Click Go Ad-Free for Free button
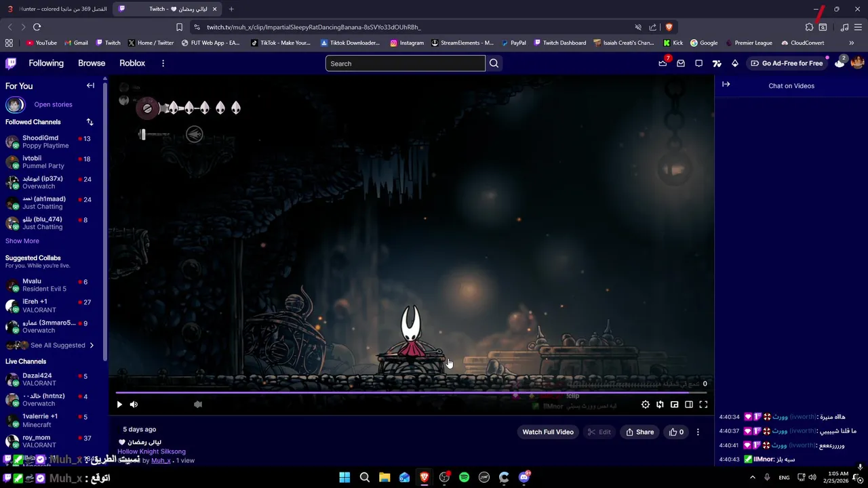 [787, 63]
